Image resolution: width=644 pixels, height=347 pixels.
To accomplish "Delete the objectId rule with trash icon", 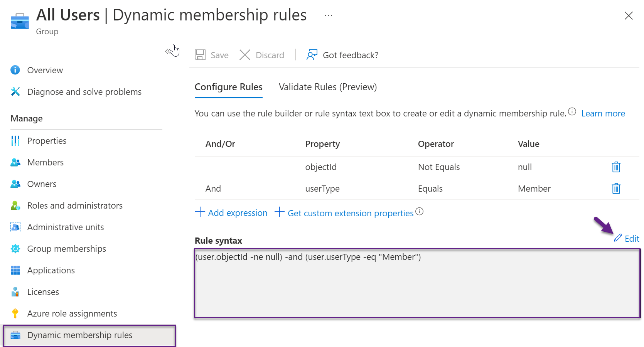I will click(616, 167).
